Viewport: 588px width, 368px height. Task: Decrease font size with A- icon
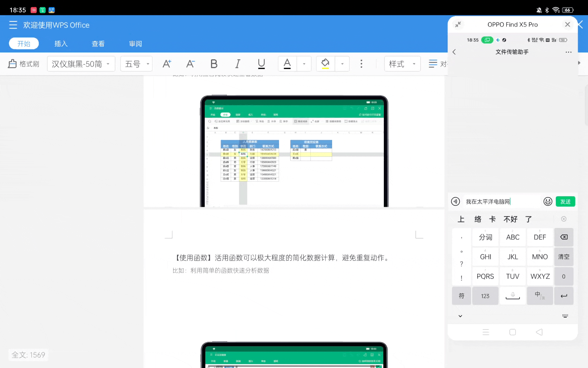190,64
